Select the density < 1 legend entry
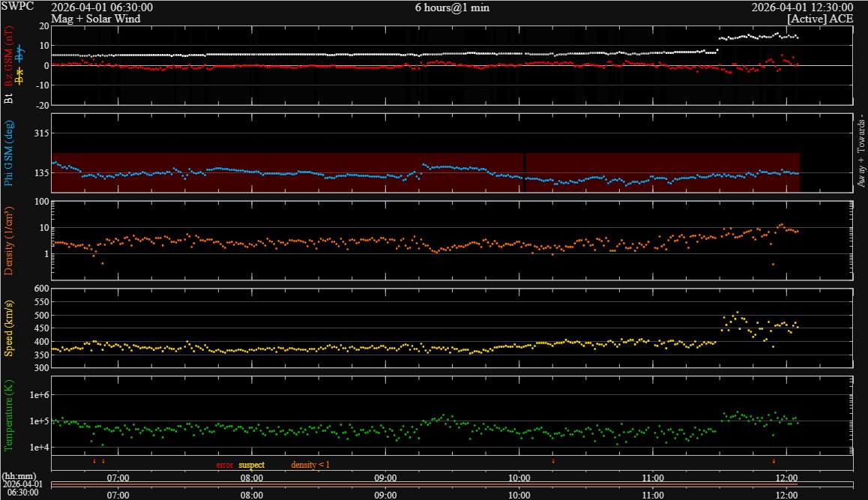 [310, 465]
